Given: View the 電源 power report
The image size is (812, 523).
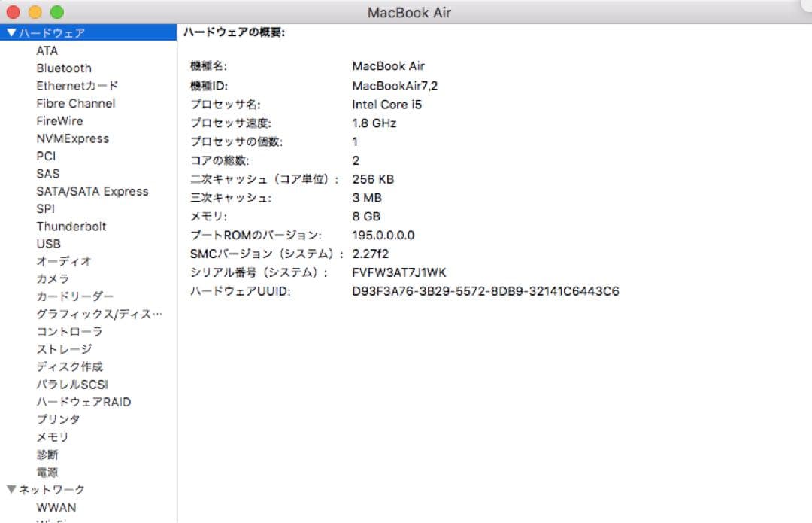Looking at the screenshot, I should 47,472.
